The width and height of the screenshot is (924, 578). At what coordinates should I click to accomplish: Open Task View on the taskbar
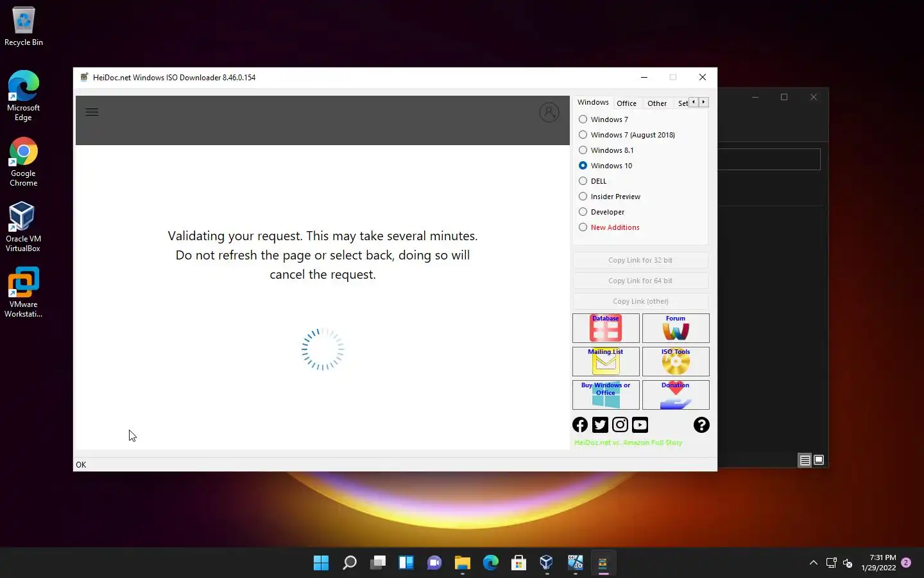378,563
